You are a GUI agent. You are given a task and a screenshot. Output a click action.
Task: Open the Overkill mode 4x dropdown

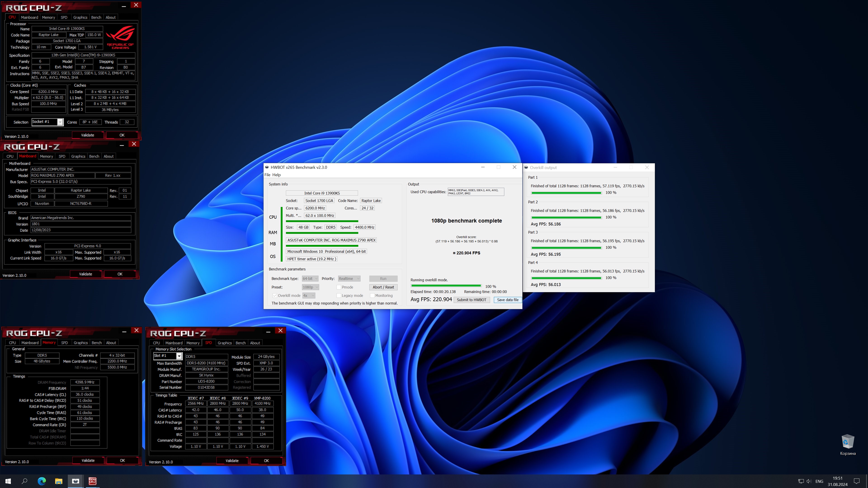[309, 295]
